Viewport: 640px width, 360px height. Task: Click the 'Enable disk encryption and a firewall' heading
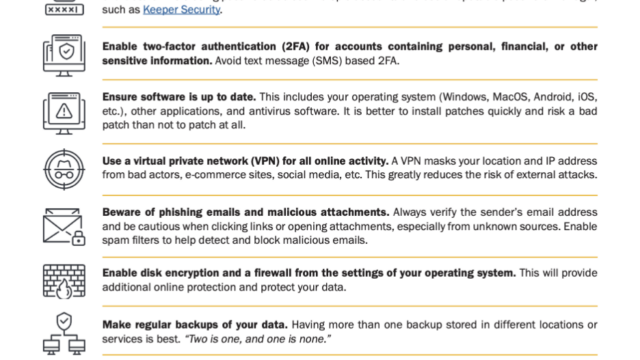coord(309,273)
